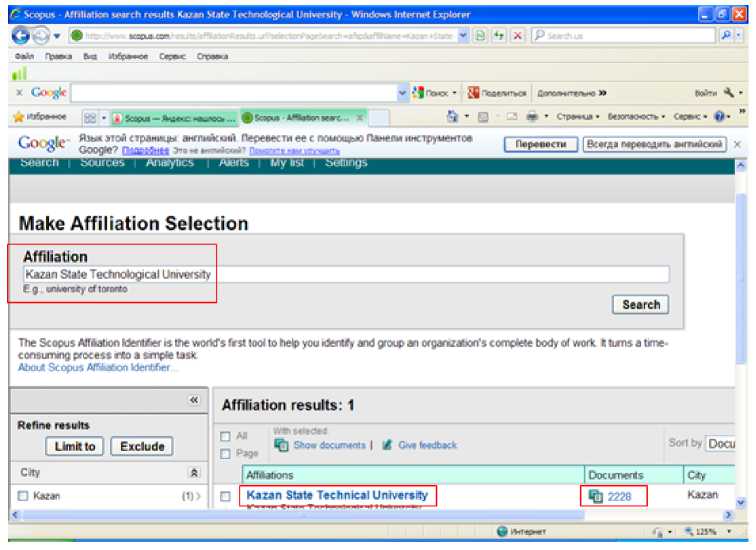Open the Безопасность dropdown menu

coord(636,117)
